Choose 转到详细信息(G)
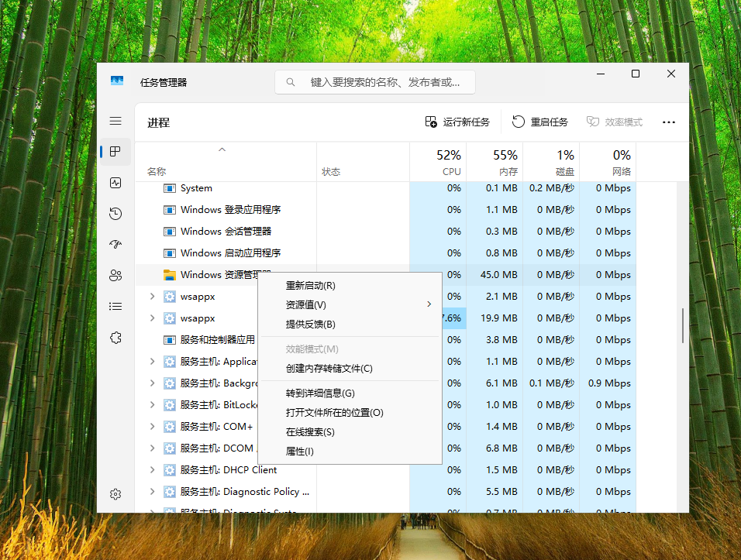741x560 pixels. (350, 393)
